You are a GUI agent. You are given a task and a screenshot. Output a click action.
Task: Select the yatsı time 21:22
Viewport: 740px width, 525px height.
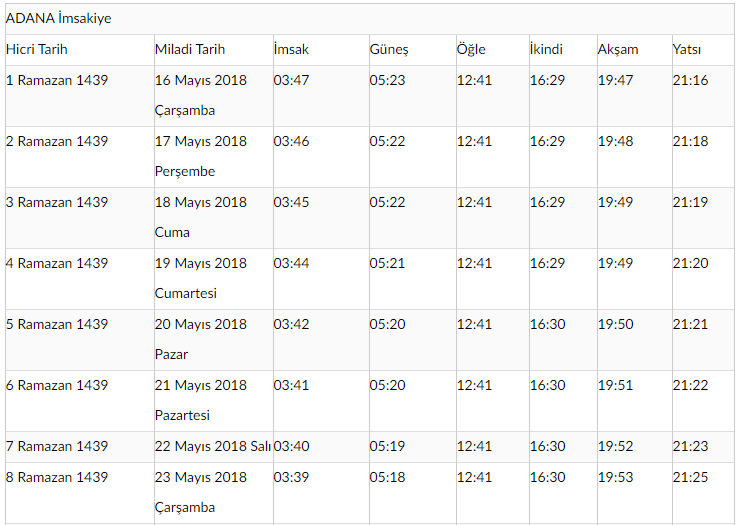click(x=690, y=385)
